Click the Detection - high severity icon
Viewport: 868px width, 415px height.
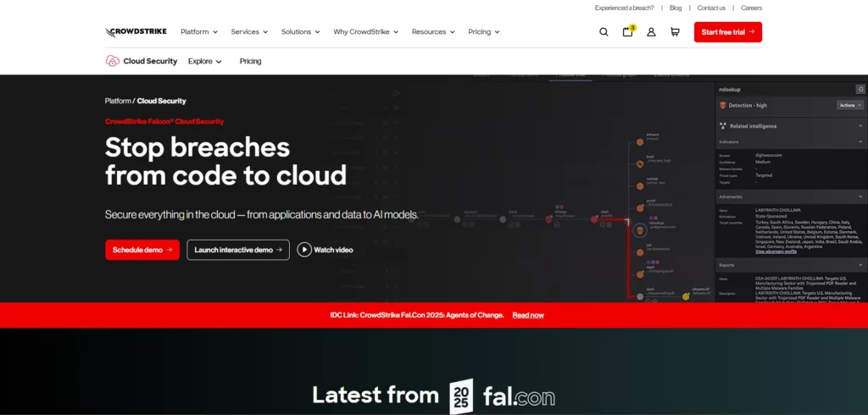[722, 105]
